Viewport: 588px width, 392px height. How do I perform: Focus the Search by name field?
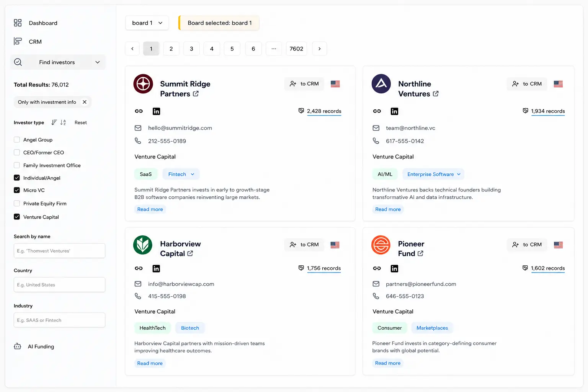pyautogui.click(x=59, y=251)
